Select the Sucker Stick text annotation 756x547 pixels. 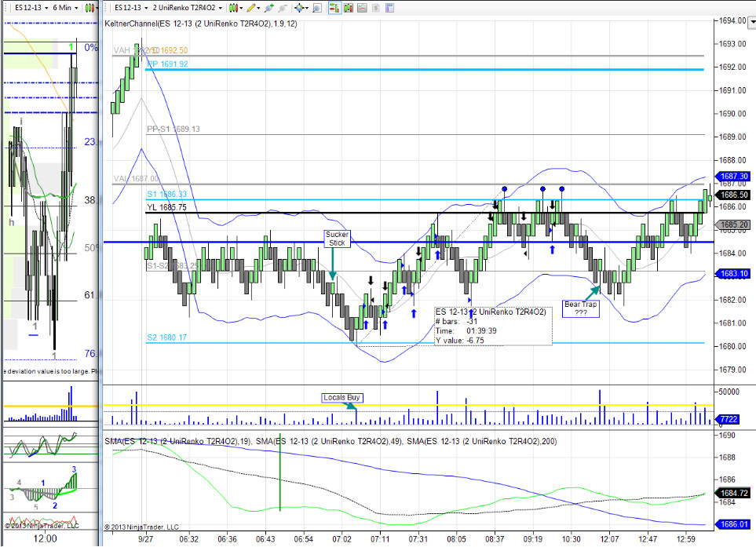click(x=337, y=239)
